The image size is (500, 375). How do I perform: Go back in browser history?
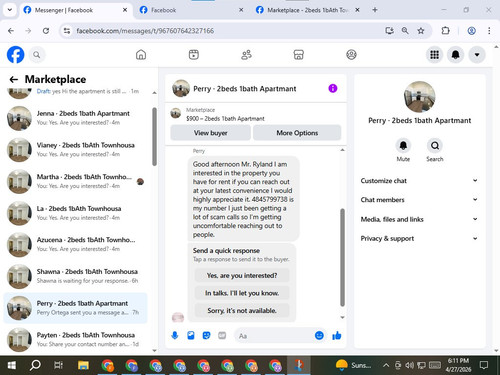11,31
